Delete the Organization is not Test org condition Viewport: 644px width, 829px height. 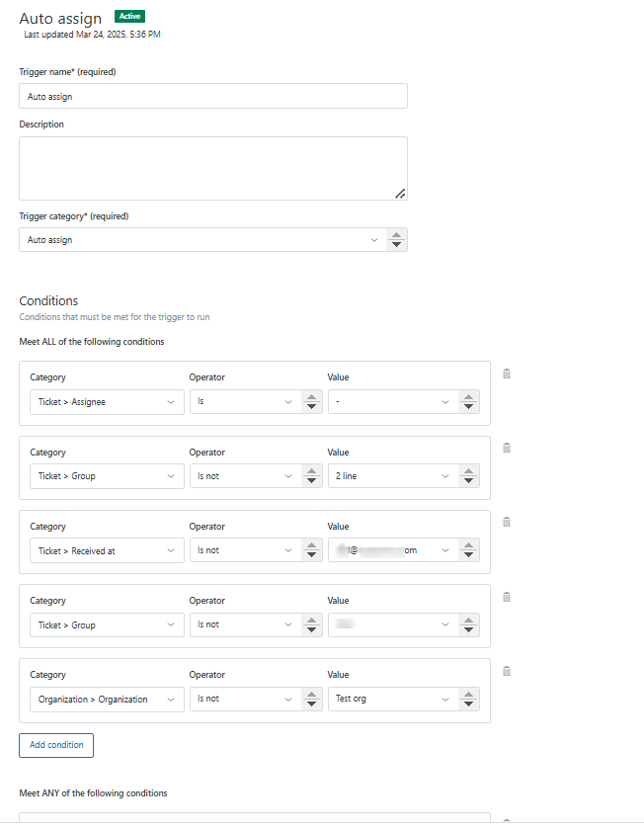coord(507,671)
